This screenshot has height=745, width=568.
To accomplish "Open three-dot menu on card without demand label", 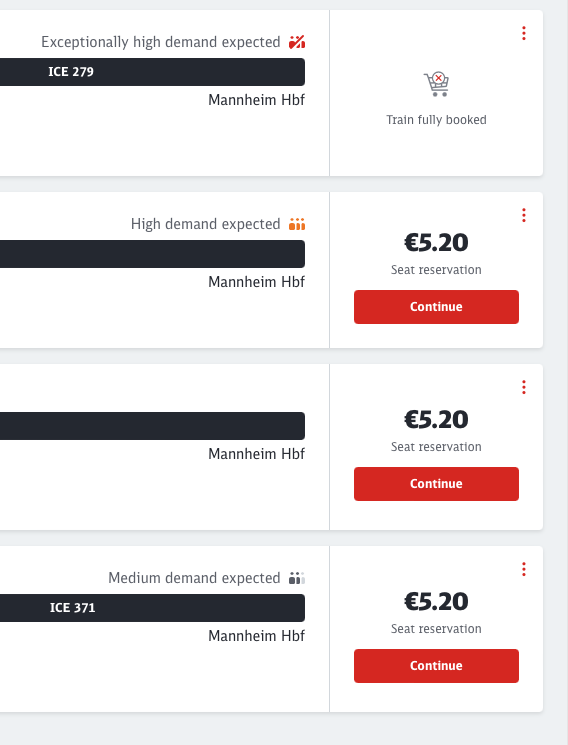I will point(524,387).
